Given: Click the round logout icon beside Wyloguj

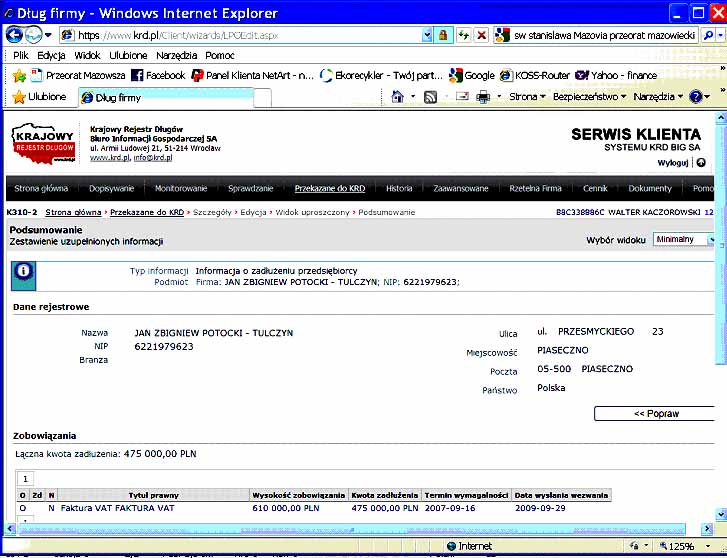Looking at the screenshot, I should pos(701,163).
